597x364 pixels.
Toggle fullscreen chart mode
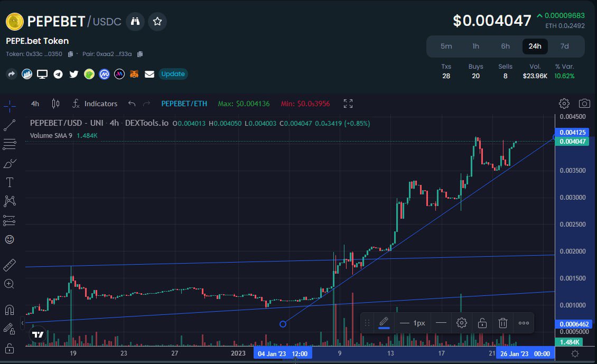point(348,104)
